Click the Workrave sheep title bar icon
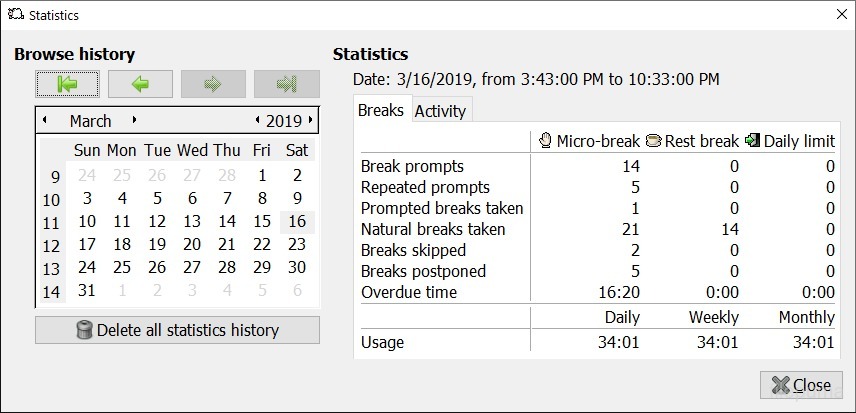Image resolution: width=856 pixels, height=413 pixels. [16, 14]
